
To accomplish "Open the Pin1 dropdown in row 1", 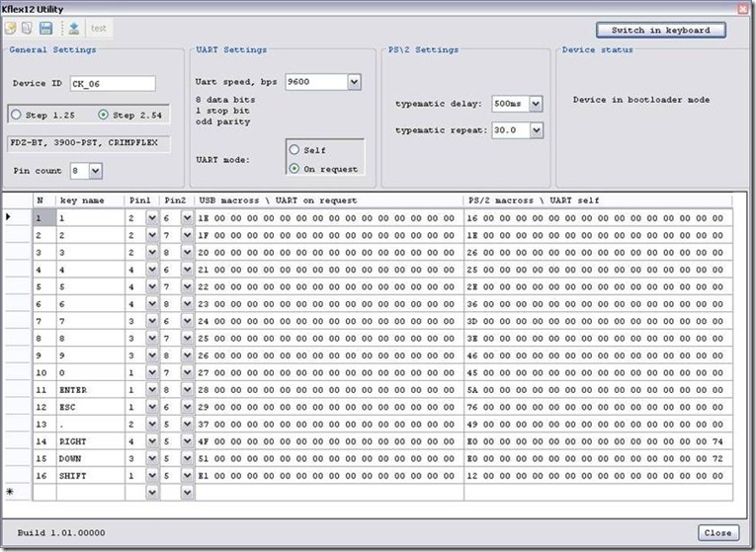I will (x=152, y=217).
